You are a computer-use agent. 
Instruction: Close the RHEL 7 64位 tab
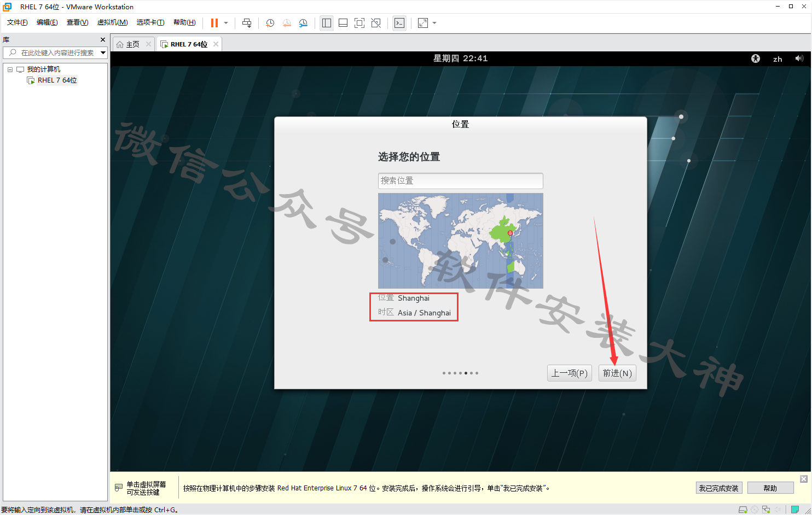click(216, 44)
